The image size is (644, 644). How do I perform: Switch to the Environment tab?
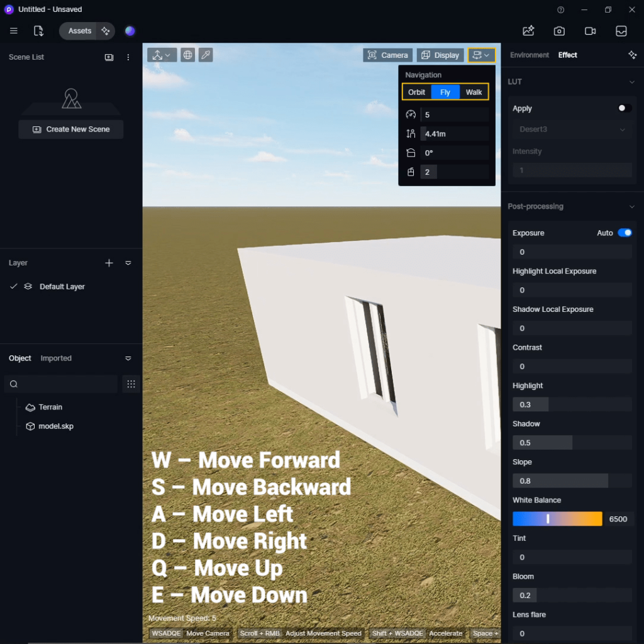click(530, 55)
